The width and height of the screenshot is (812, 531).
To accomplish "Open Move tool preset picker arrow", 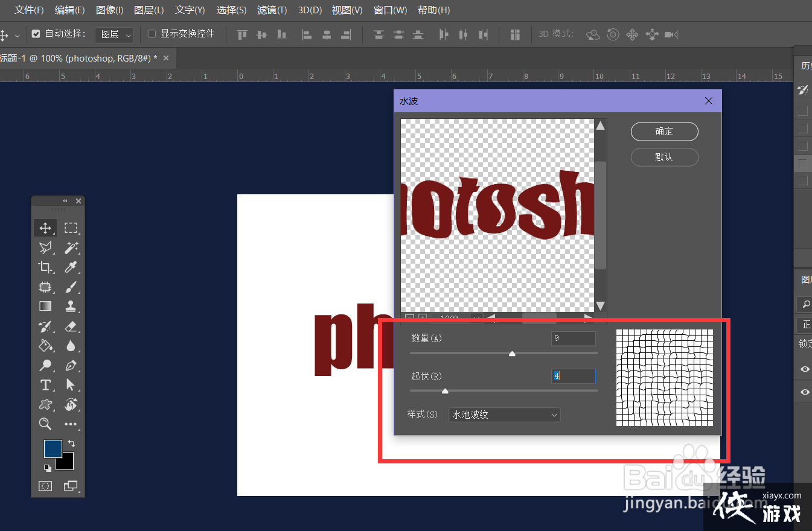I will [18, 36].
